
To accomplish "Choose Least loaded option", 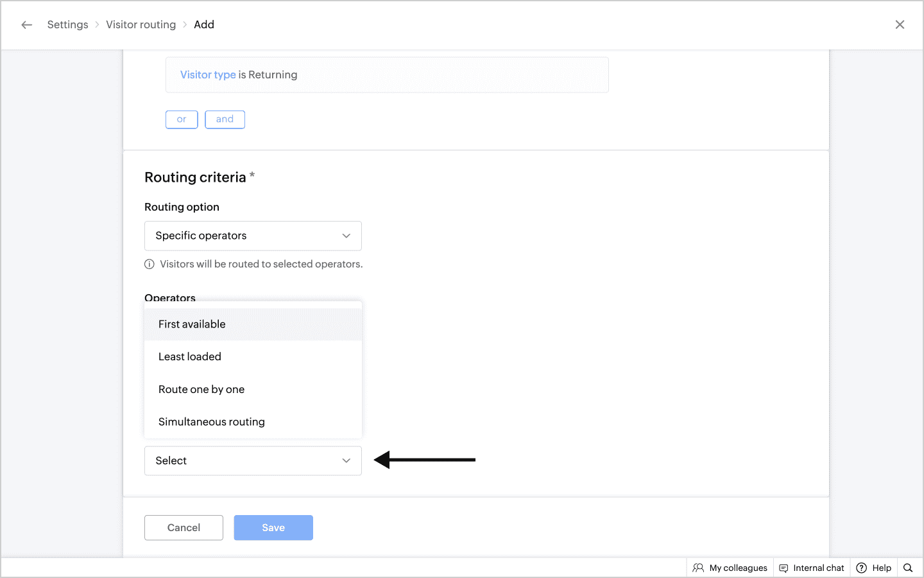I will tap(190, 356).
